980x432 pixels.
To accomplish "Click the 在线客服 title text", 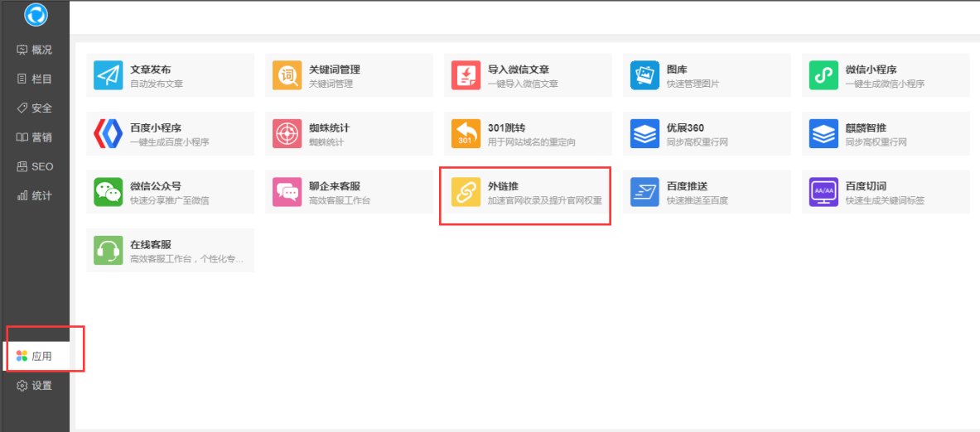I will [151, 245].
